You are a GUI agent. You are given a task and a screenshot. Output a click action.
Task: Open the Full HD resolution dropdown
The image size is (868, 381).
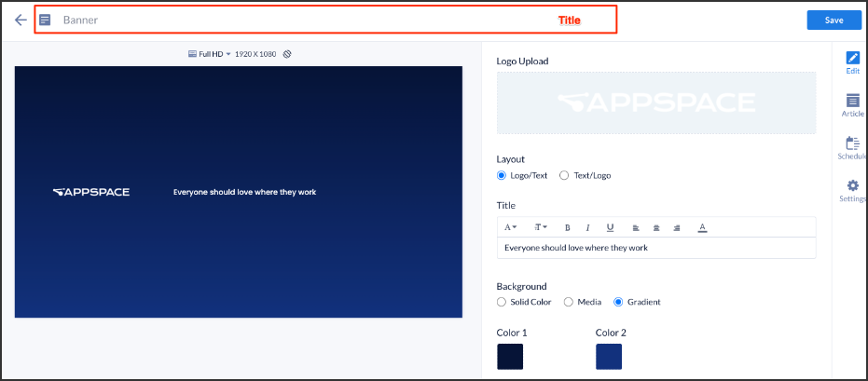tap(209, 54)
